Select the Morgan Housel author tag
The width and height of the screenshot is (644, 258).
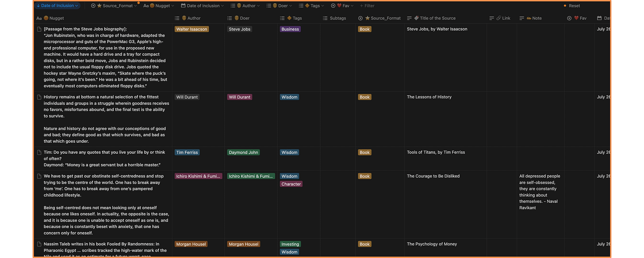point(191,244)
